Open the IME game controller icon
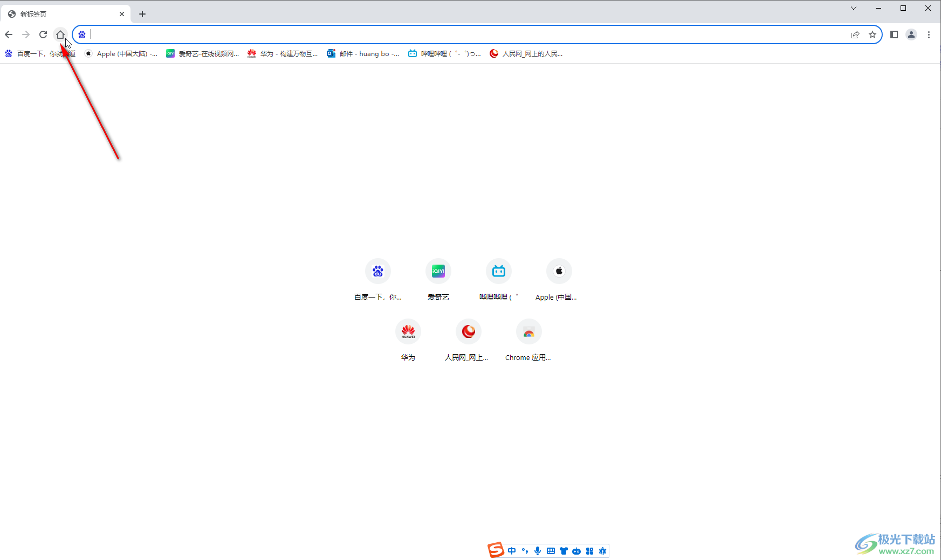 point(576,551)
